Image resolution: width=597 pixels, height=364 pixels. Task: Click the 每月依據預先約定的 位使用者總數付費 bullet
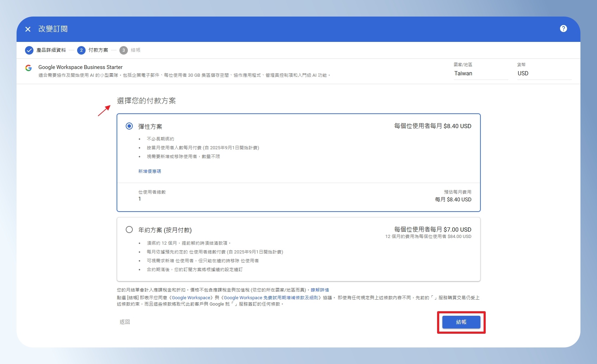pos(215,252)
